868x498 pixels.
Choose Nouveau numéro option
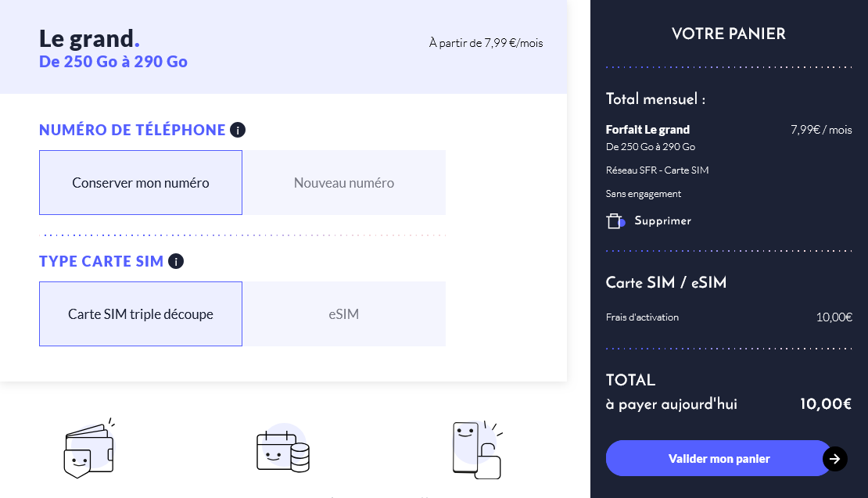pos(344,183)
